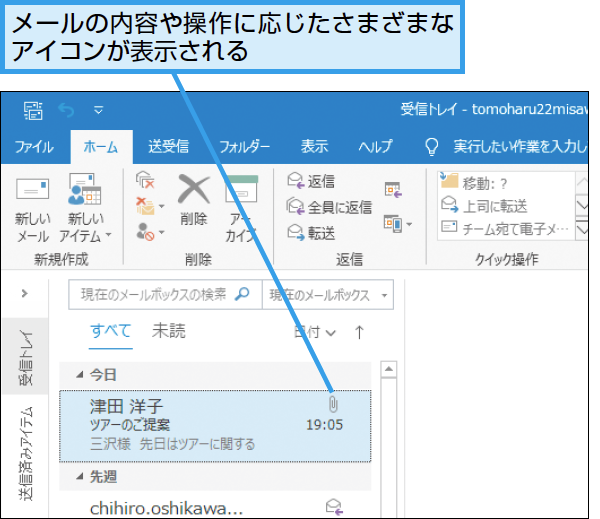Click the Archive (アーカイブ) icon

coord(241,205)
